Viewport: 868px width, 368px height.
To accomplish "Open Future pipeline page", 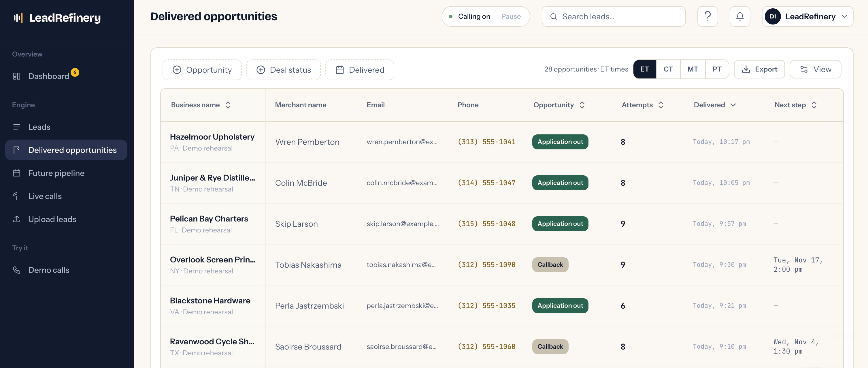I will 66,173.
